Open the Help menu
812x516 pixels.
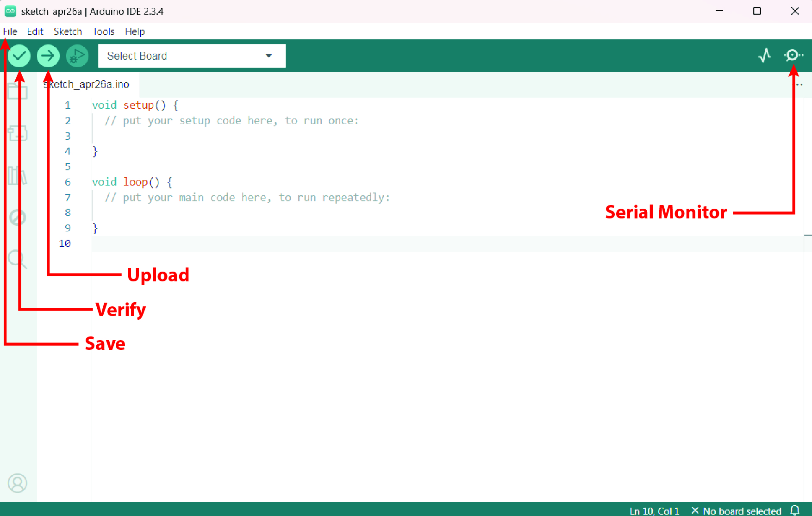click(x=135, y=31)
